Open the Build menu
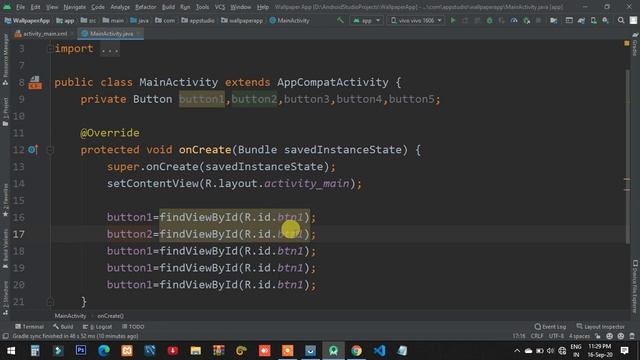The image size is (640, 360). point(168,7)
